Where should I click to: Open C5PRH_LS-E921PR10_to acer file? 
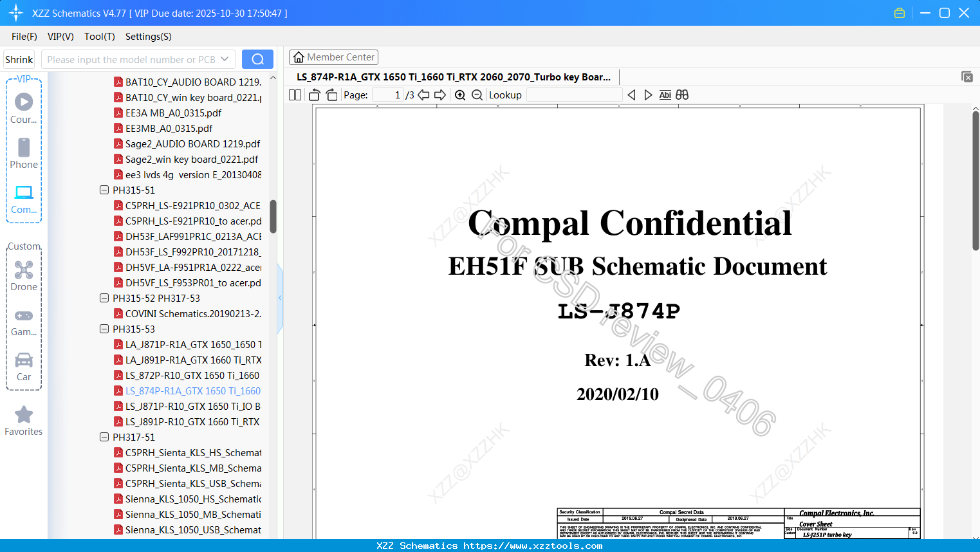[188, 221]
